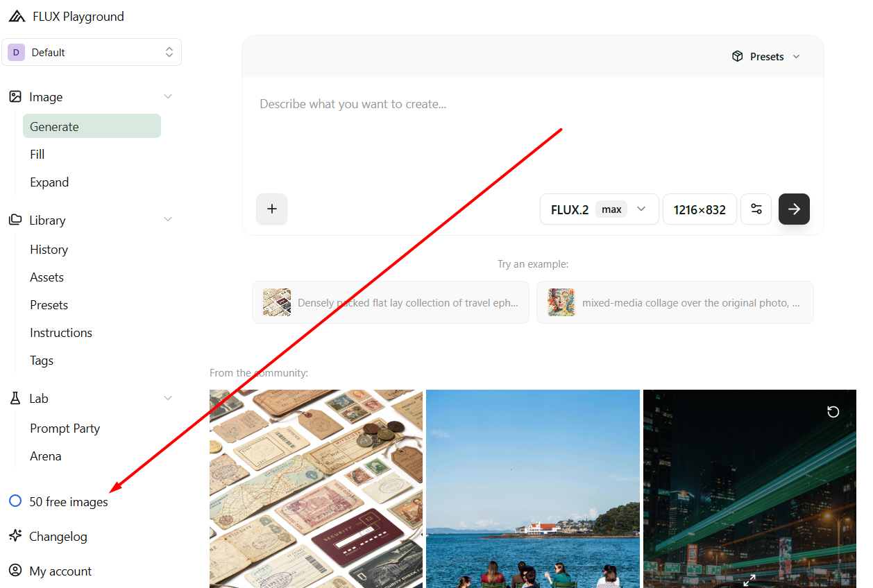The image size is (873, 588).
Task: Open the Default workspace dropdown
Action: tap(92, 52)
